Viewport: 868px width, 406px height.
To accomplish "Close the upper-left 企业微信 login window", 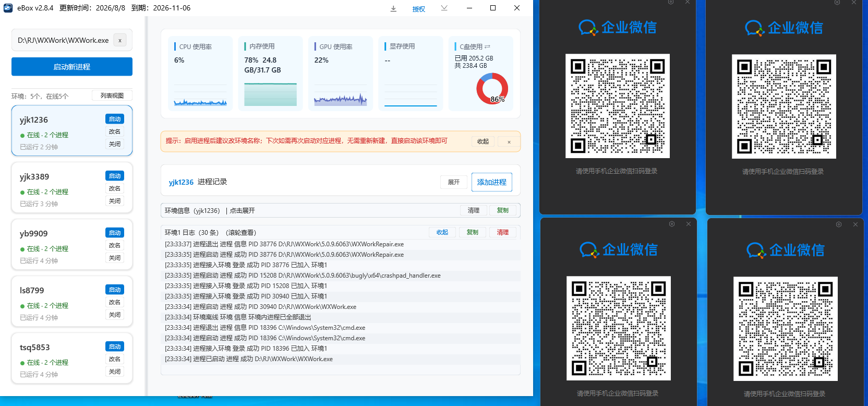I will (688, 2).
